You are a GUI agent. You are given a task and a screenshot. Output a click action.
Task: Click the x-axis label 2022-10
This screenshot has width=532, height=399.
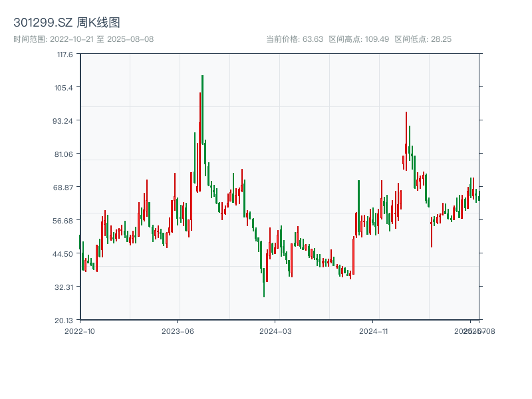(x=80, y=331)
